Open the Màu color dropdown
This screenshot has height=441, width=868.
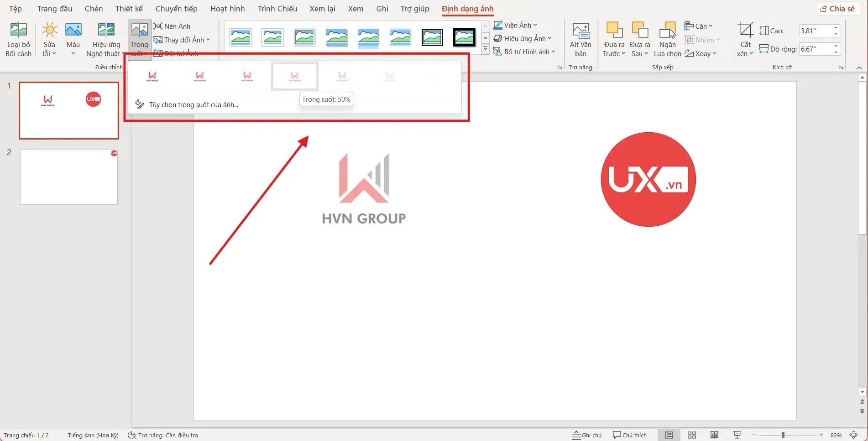(73, 40)
